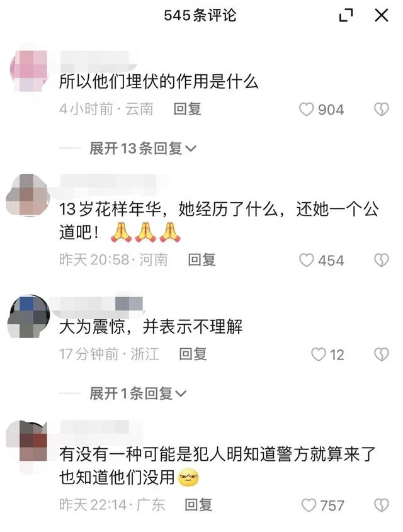Dislike the Yunnan comment with broken heart
The image size is (403, 532).
point(382,110)
